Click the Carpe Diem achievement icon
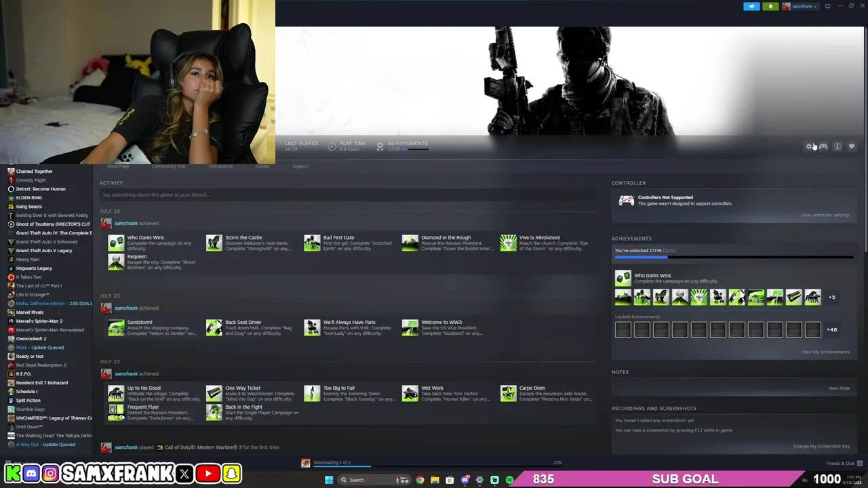 click(x=508, y=393)
